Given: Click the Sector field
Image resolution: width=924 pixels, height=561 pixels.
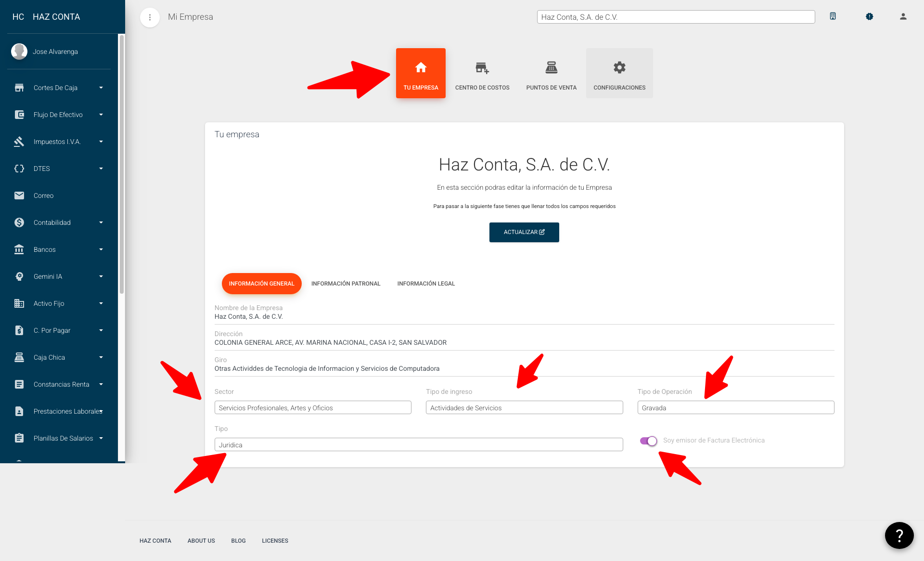Looking at the screenshot, I should (313, 407).
